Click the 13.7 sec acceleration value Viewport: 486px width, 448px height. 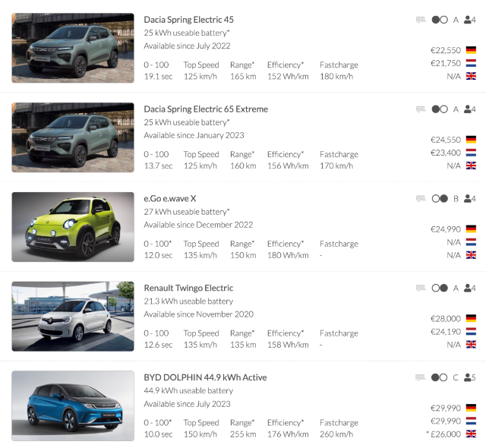point(158,166)
